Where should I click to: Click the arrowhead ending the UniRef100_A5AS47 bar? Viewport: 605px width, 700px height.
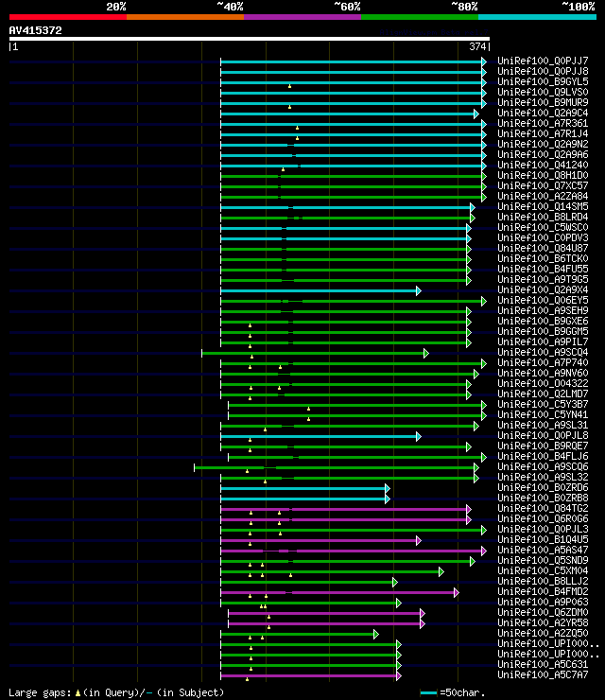[484, 551]
